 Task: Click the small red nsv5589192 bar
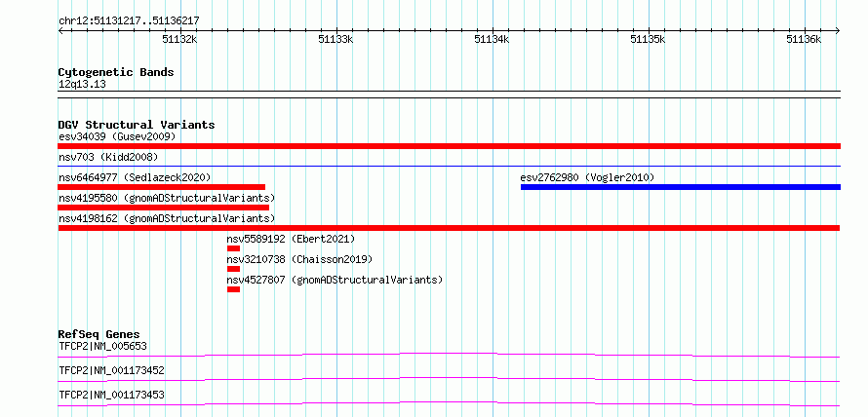tap(234, 248)
